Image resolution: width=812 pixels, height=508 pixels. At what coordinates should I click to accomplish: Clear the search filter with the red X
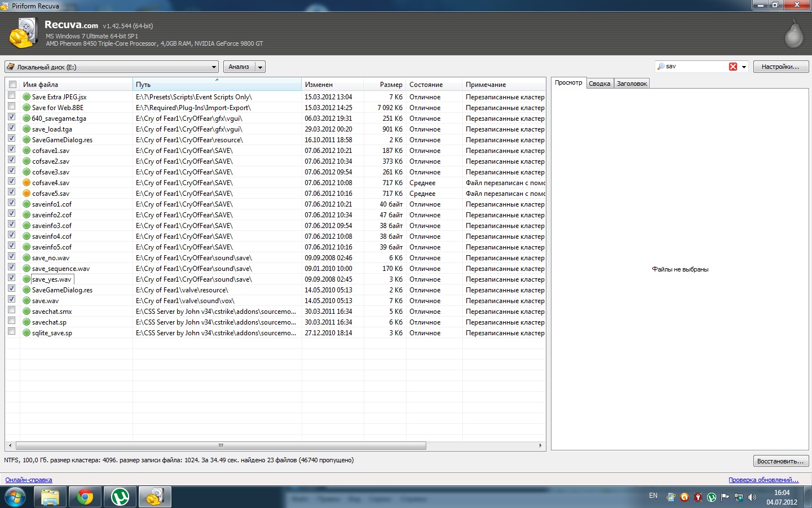(x=733, y=67)
